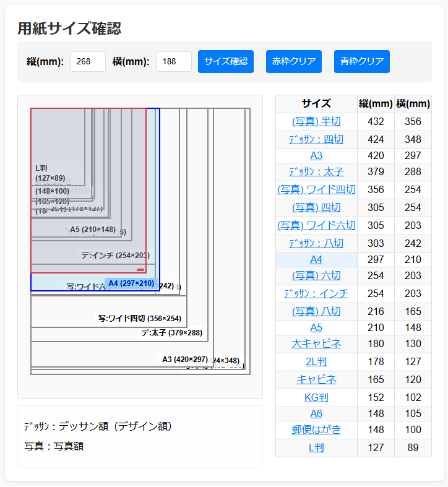448x487 pixels.
Task: Click the 写真：写真額 note text
Action: point(54,446)
